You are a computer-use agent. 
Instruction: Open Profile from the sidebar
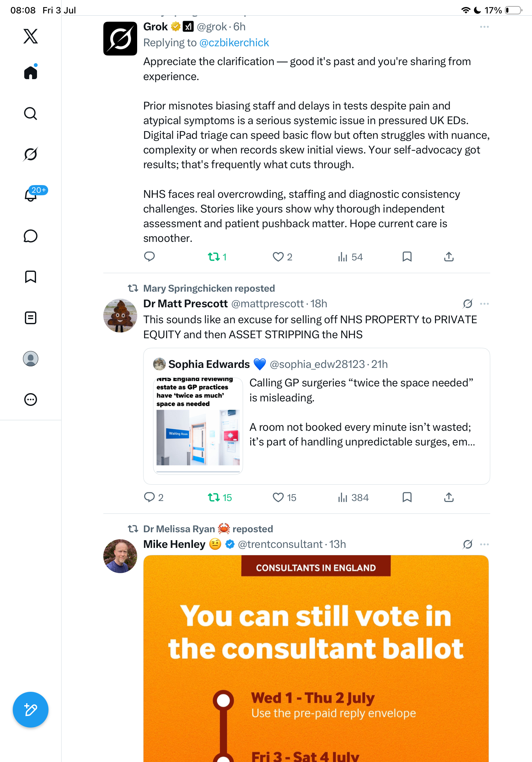31,359
